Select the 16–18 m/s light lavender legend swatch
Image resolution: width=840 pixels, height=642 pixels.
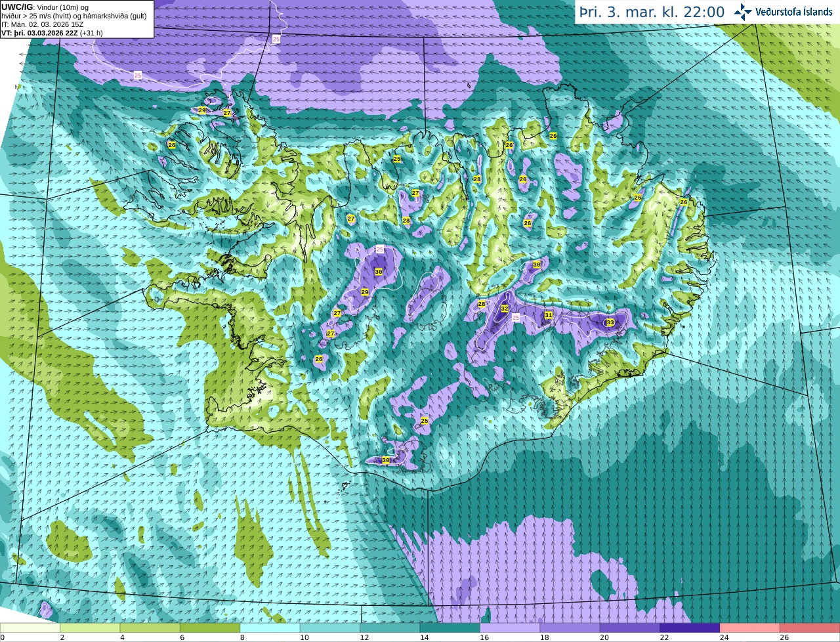(x=510, y=628)
